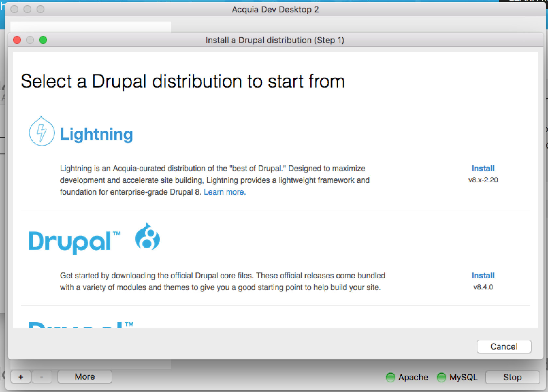Viewport: 548px width, 392px height.
Task: Click MySQL green status indicator
Action: coord(441,377)
